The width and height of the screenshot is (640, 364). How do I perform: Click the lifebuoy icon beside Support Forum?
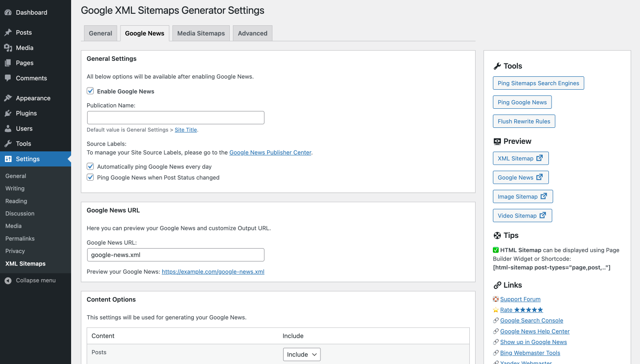(x=496, y=299)
